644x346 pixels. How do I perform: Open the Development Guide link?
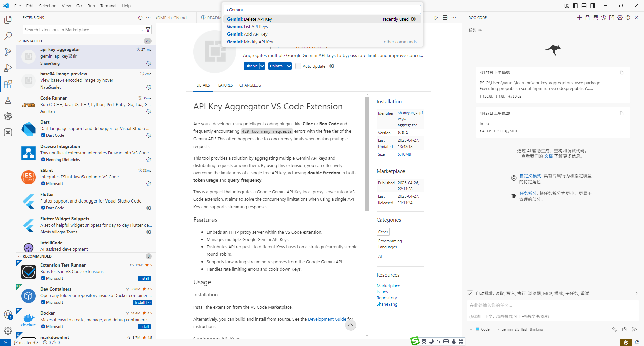(327, 319)
